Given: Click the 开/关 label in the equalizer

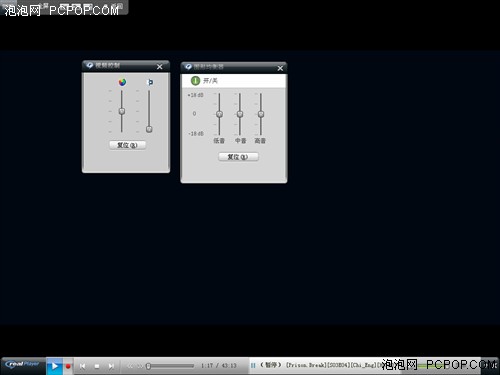Looking at the screenshot, I should 210,81.
